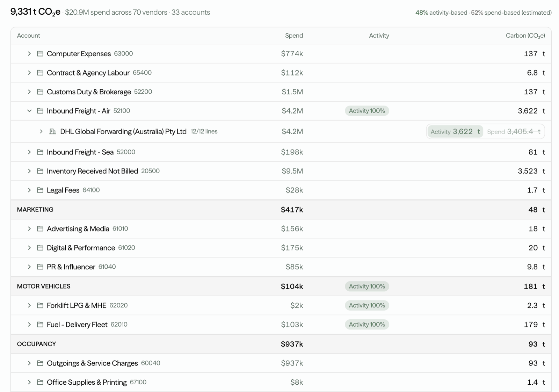Click Outgoings & Service Charges folder icon
559x392 pixels.
(x=40, y=363)
